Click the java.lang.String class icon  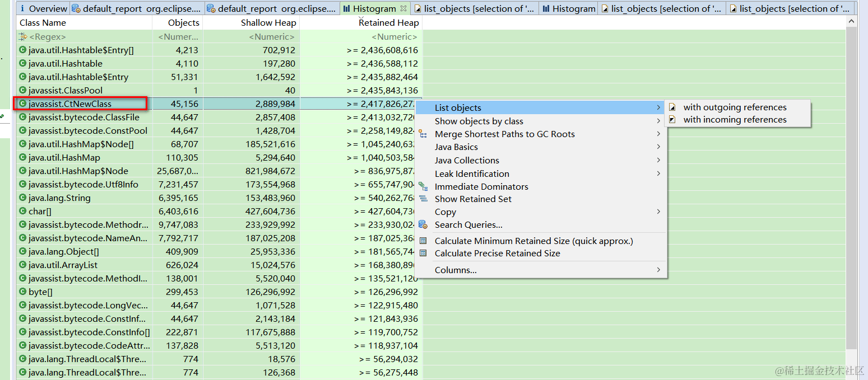22,198
